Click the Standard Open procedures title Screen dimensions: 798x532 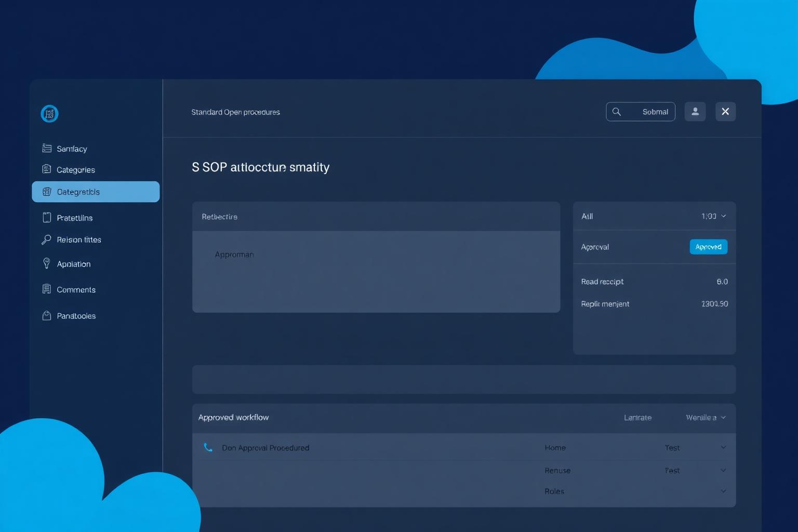coord(235,112)
